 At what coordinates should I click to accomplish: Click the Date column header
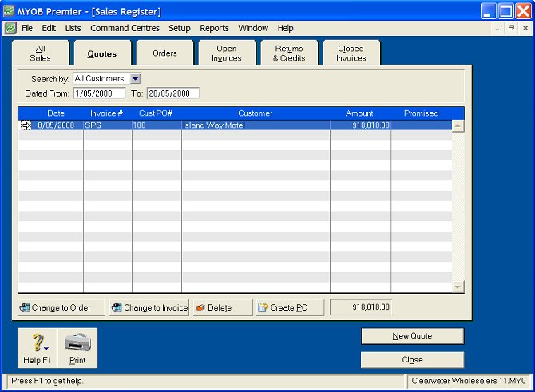pos(56,113)
